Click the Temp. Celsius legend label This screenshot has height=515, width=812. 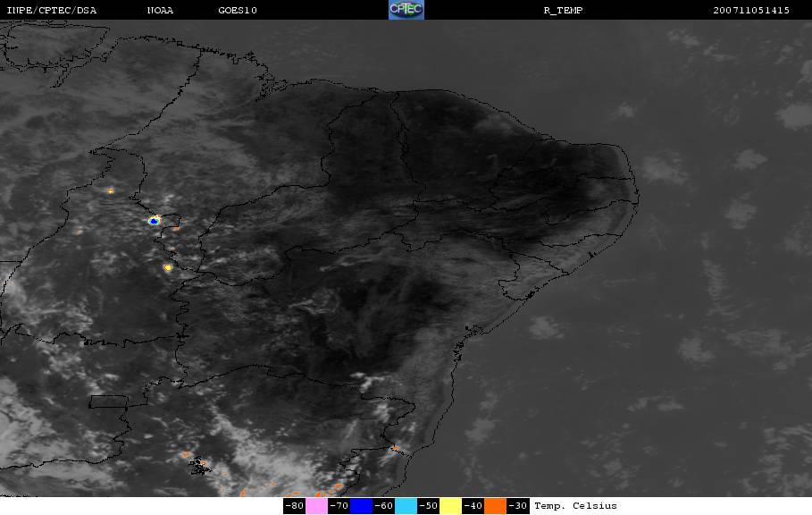[x=575, y=506]
